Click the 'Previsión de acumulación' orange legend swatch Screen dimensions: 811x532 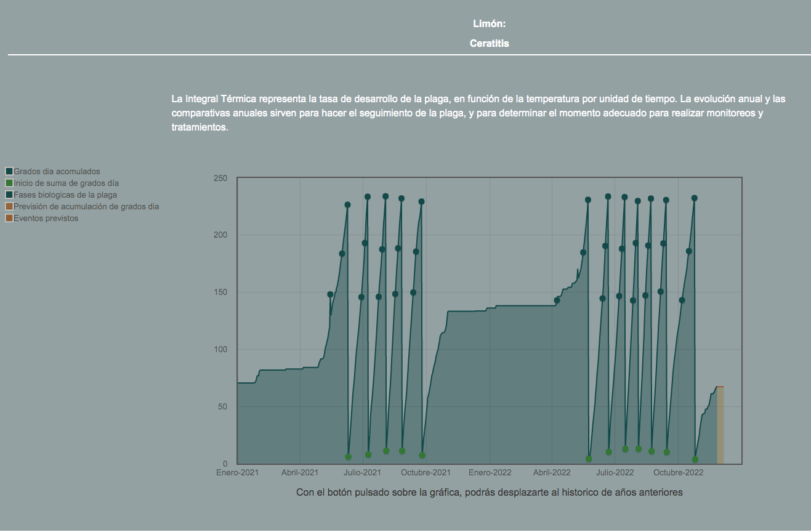pos(9,206)
